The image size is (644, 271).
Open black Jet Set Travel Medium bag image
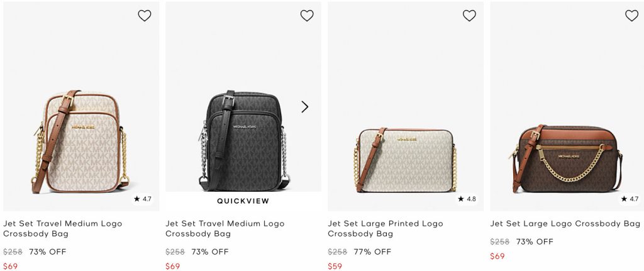243,140
